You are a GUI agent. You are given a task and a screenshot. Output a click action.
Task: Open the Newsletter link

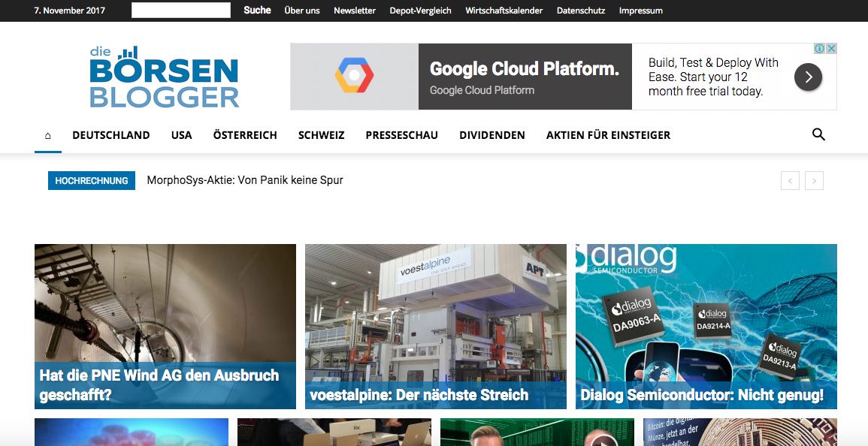[x=355, y=11]
